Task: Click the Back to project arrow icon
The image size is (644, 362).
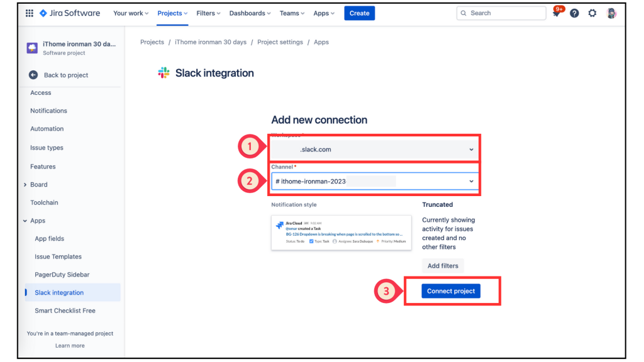Action: (33, 75)
